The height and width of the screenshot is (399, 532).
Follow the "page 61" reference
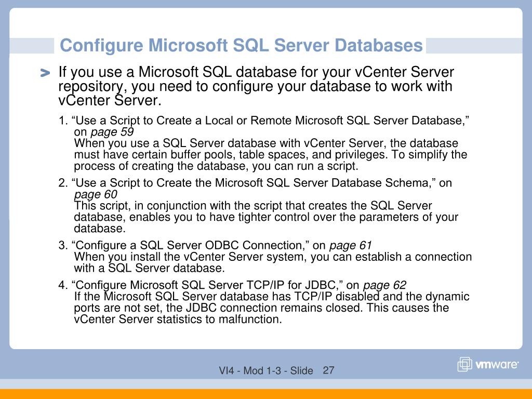351,245
